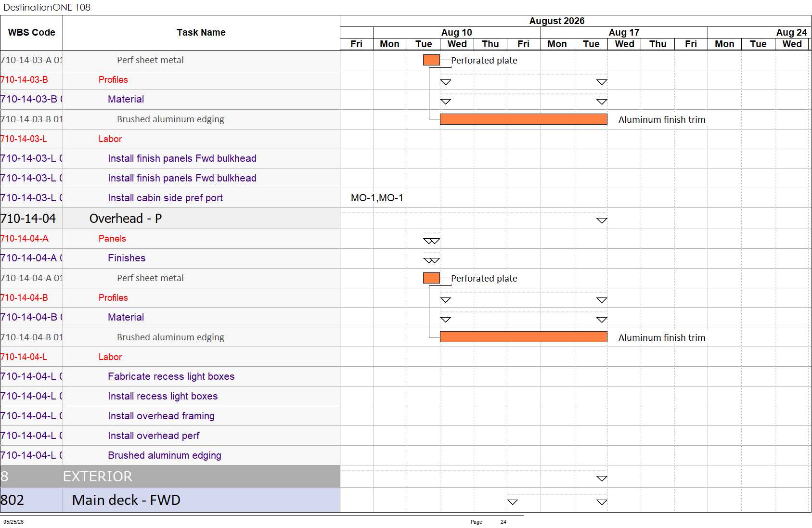Image resolution: width=812 pixels, height=528 pixels.
Task: Select the Labor row 710-14-03-L
Action: 170,139
